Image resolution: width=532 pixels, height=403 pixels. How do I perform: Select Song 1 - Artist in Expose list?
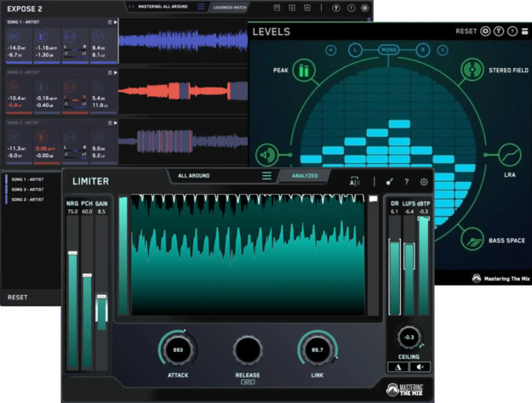27,179
